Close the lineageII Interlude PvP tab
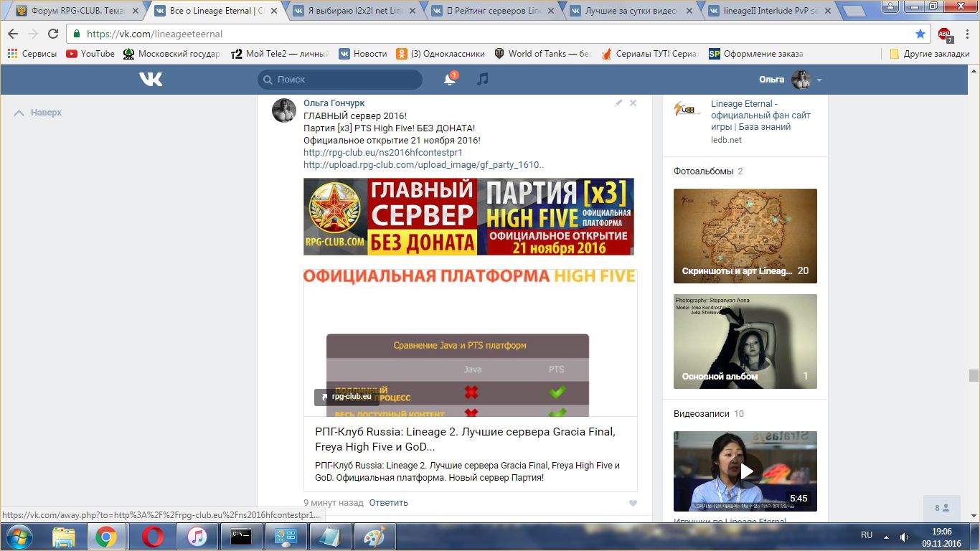980x551 pixels. point(827,11)
